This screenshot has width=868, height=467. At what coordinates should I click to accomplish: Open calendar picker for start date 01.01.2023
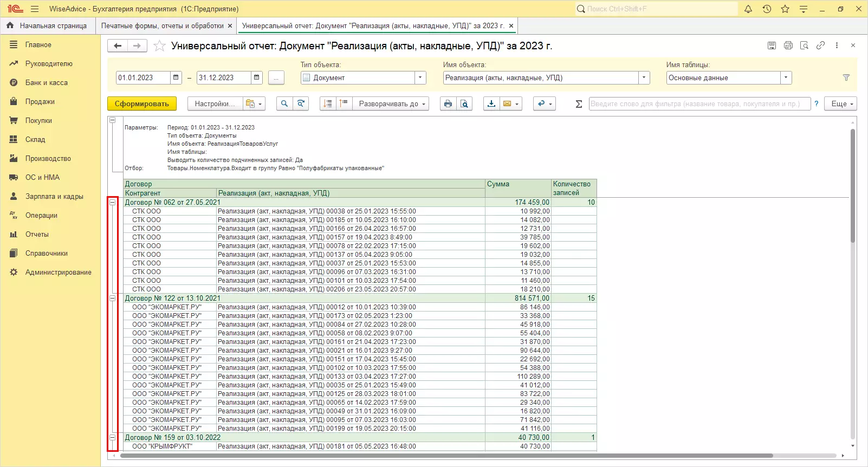pos(176,78)
